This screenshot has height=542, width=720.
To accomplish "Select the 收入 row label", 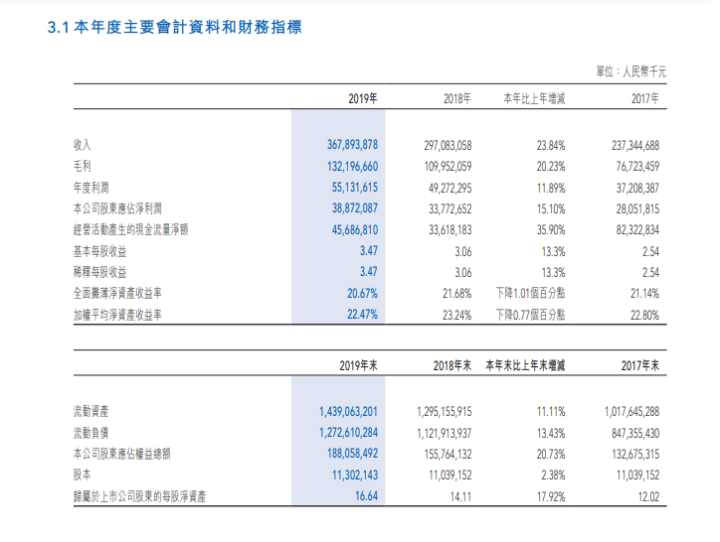I will tap(82, 145).
